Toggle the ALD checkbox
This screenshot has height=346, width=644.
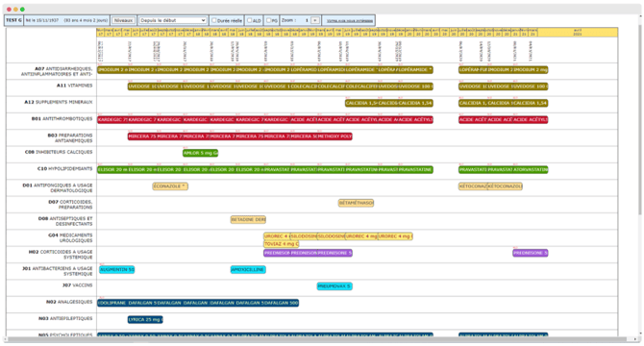[249, 20]
